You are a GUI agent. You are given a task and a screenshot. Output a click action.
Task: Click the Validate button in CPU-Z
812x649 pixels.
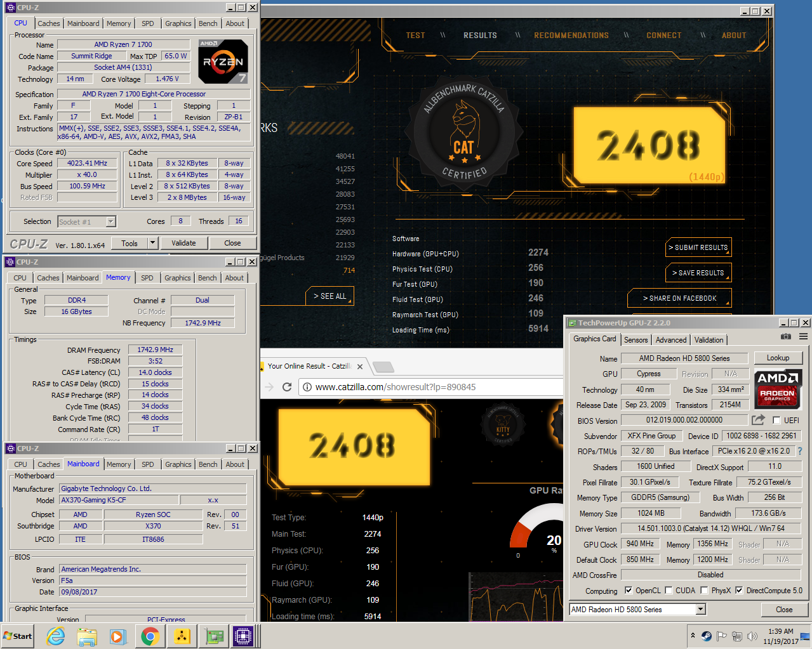pyautogui.click(x=183, y=243)
